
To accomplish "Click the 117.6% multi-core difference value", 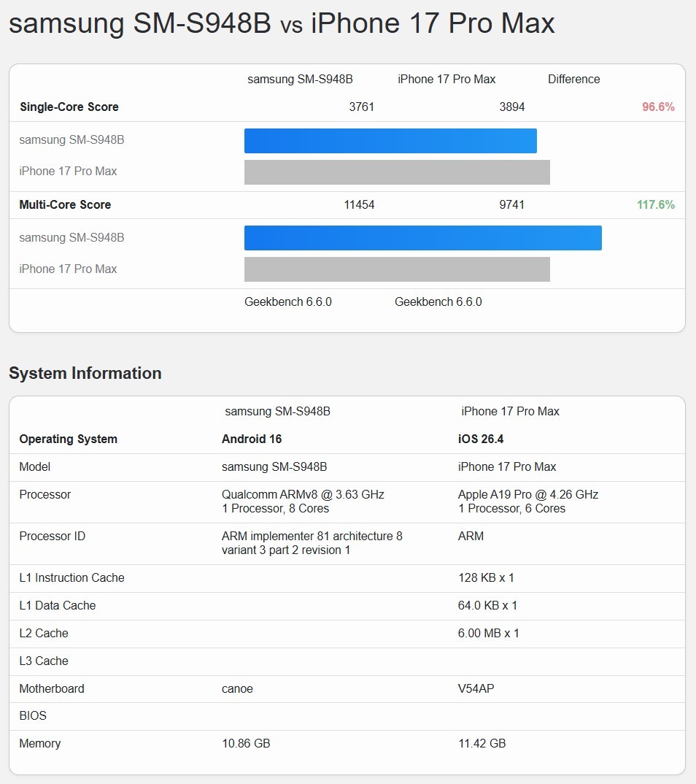I will coord(656,205).
